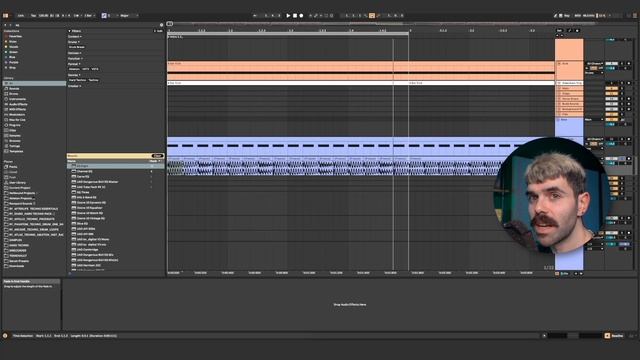Adjust the Kick track volume value
The height and width of the screenshot is (360, 640).
tap(611, 68)
